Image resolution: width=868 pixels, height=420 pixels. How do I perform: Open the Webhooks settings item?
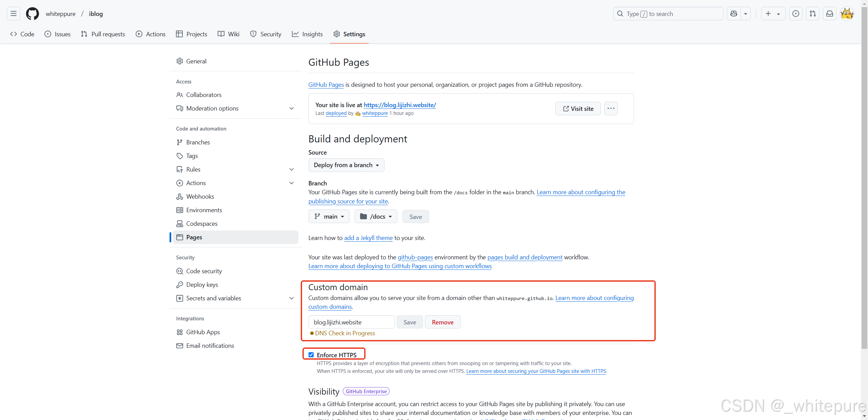[200, 197]
